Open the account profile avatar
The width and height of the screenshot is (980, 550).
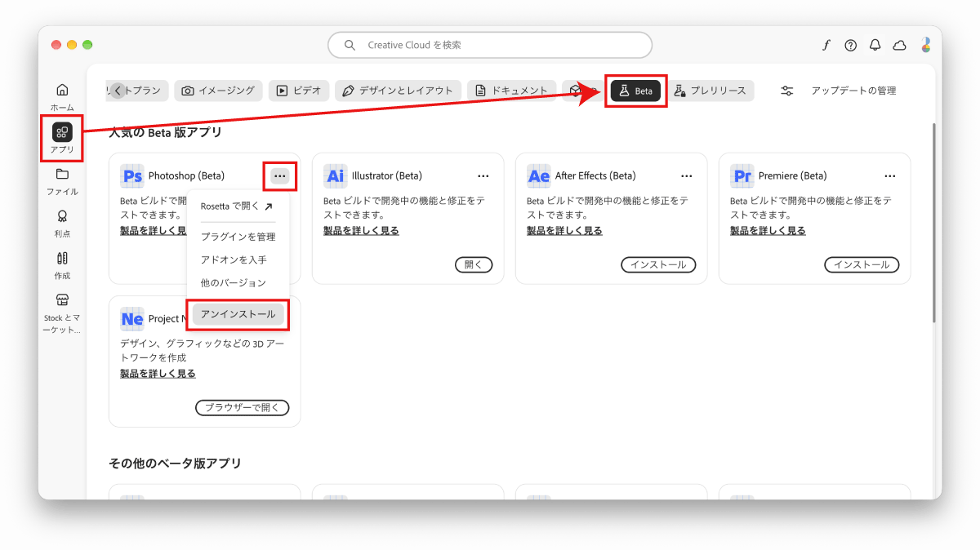click(x=925, y=45)
